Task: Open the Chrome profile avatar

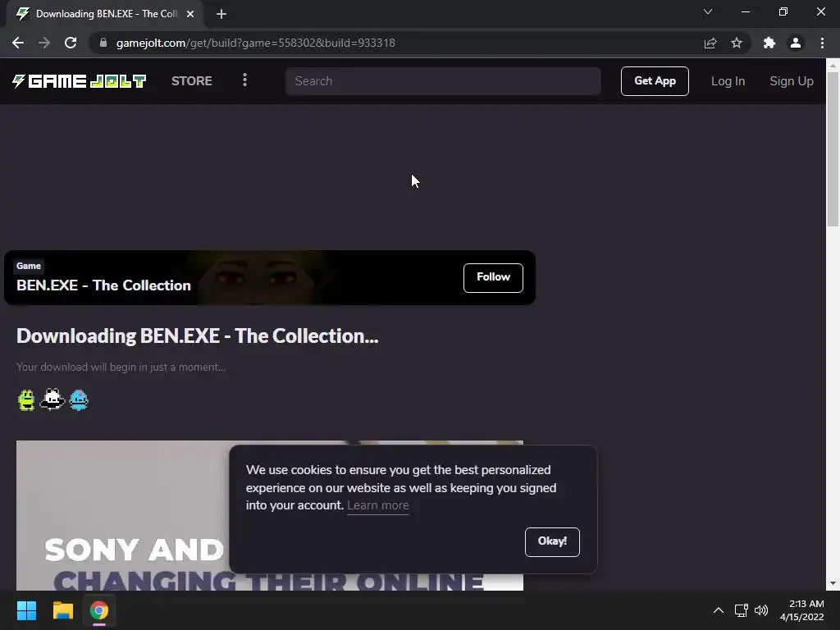Action: (x=796, y=43)
